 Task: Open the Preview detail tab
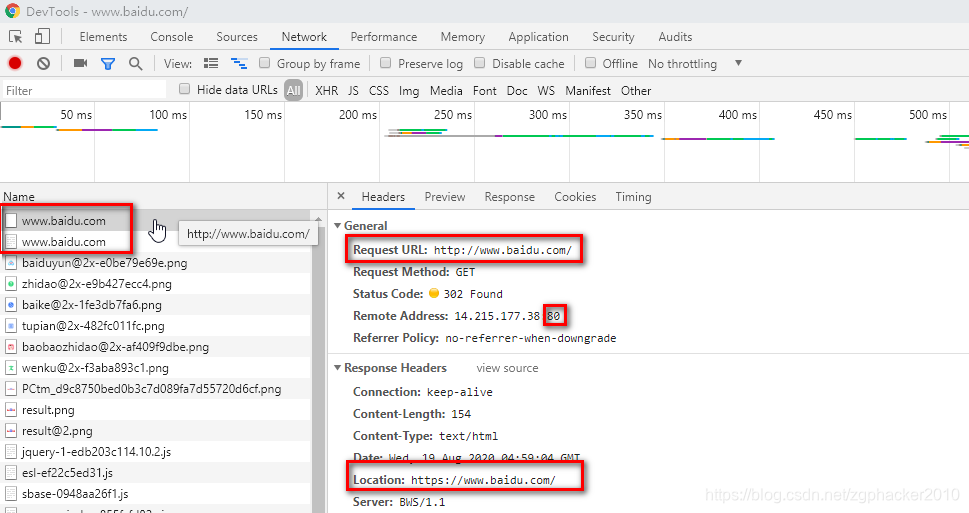(445, 197)
